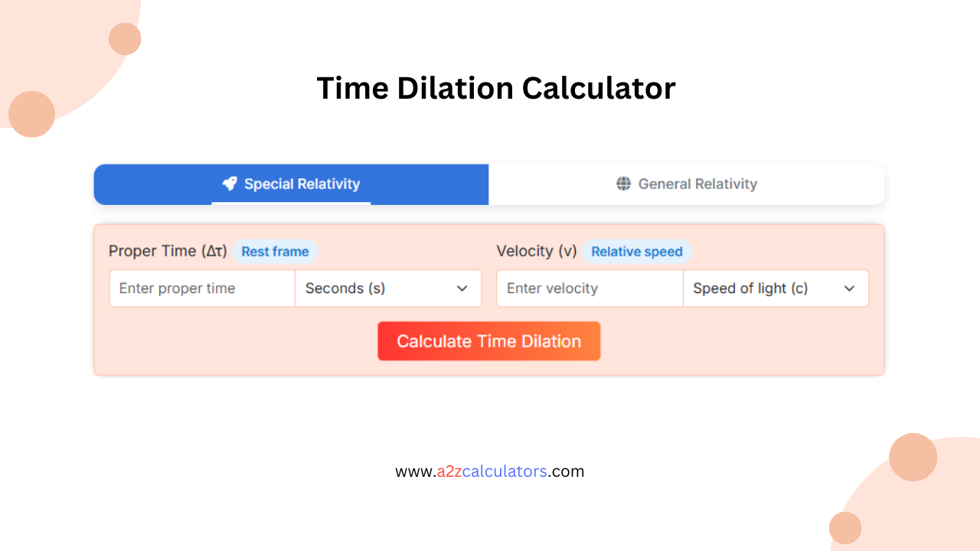Click the Proper Time (Δτ) label
This screenshot has width=980, height=551.
pos(167,251)
